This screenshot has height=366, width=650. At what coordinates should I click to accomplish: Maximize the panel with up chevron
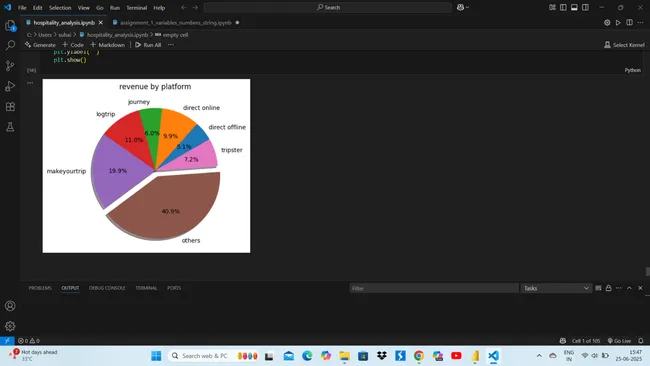point(629,288)
